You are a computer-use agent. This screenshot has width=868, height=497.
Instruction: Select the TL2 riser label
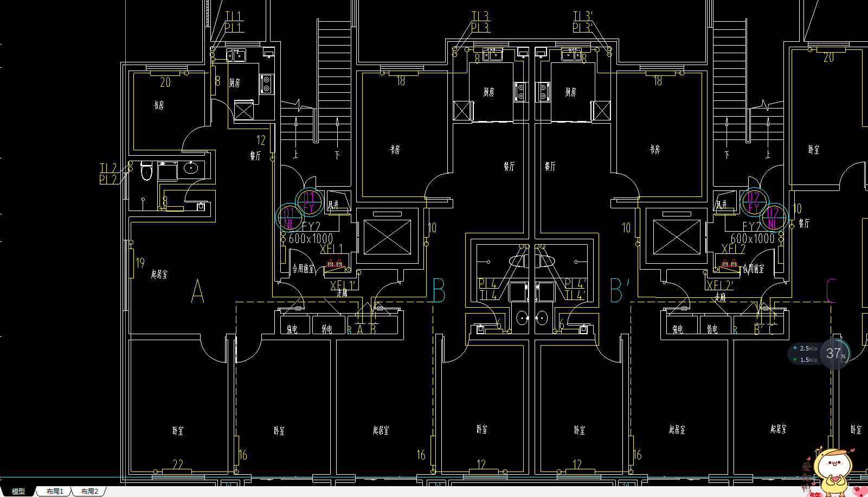tap(108, 168)
